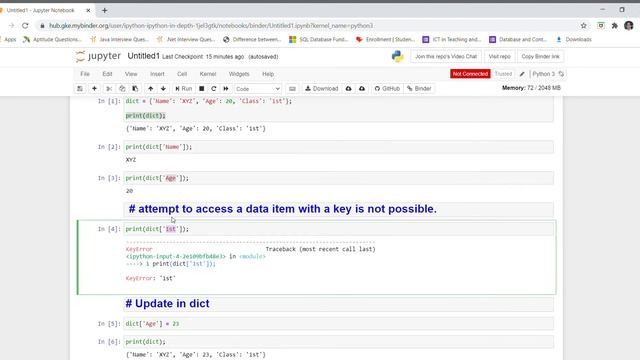Click the KeyError: '1st' output line
Screen dimensions: 640x360
[x=151, y=278]
